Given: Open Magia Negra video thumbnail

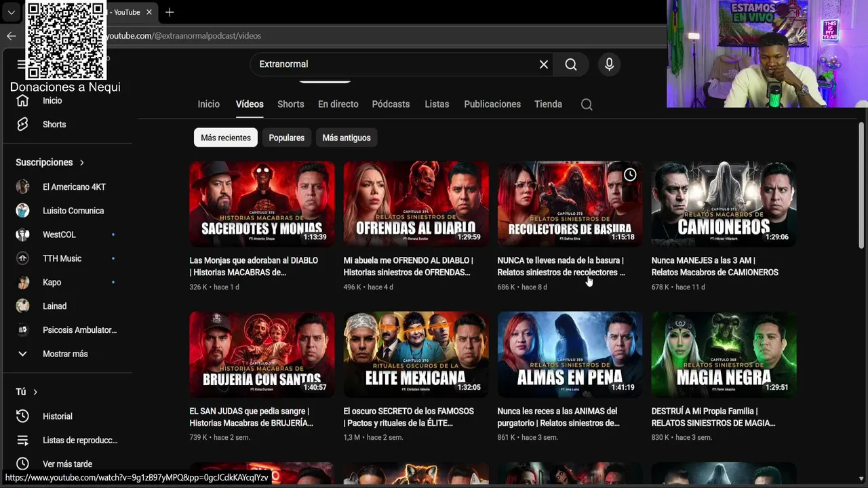Looking at the screenshot, I should pos(724,354).
